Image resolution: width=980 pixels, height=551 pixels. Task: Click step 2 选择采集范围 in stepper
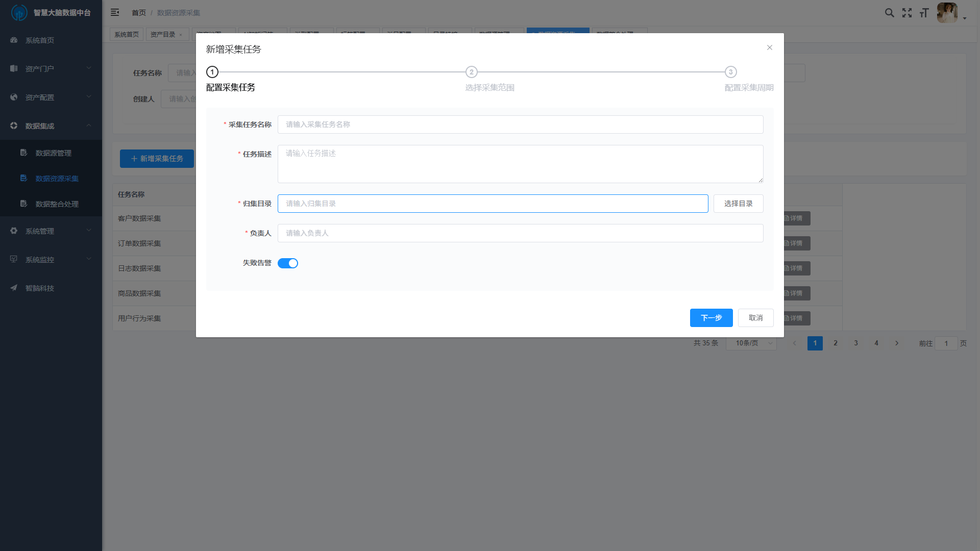tap(471, 72)
